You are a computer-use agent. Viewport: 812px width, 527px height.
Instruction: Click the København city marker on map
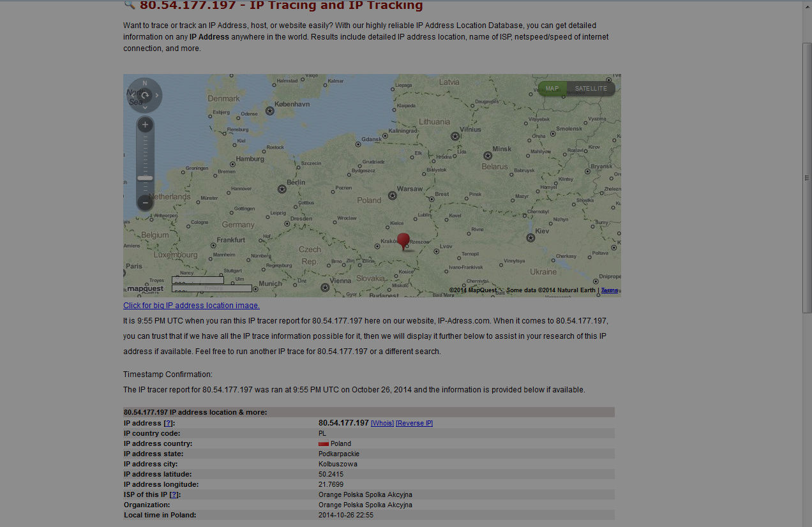tap(269, 111)
